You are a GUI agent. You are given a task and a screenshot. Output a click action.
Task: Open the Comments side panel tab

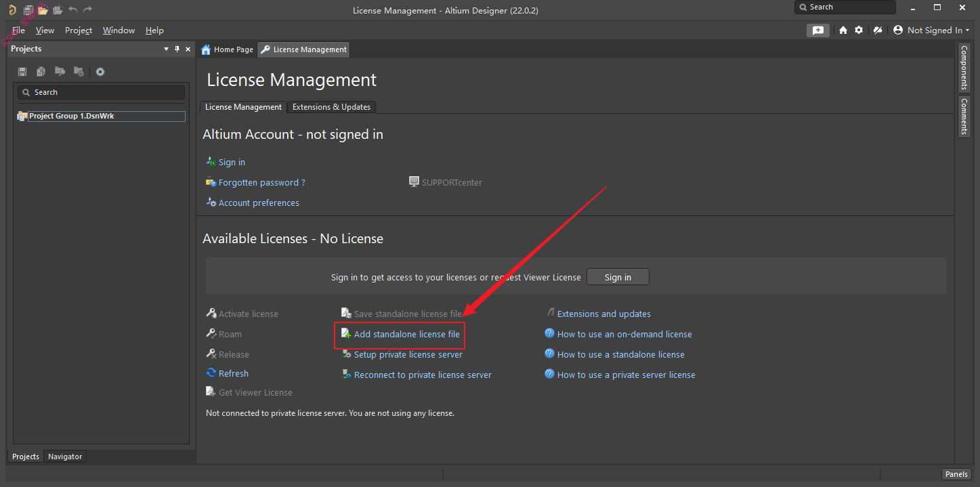tap(964, 117)
